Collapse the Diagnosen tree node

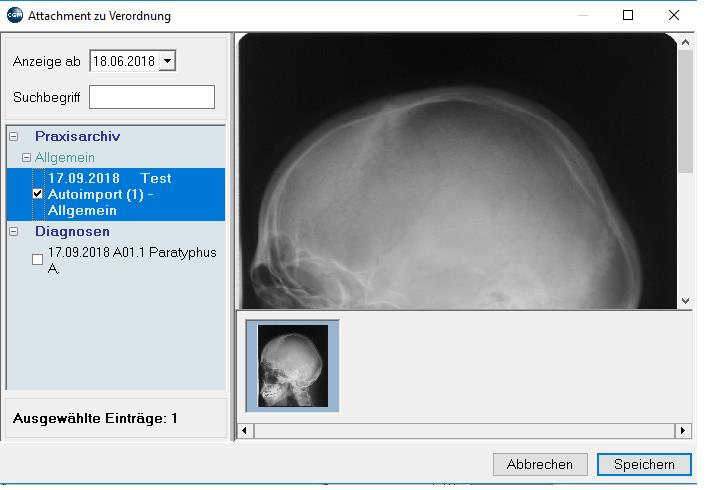click(14, 231)
